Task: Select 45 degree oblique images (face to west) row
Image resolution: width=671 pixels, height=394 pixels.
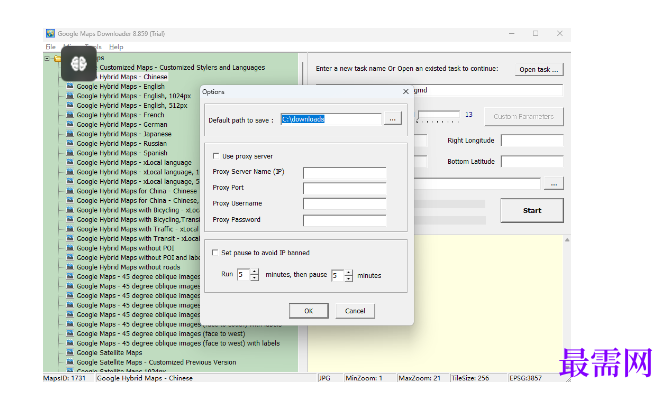Action: (x=161, y=334)
